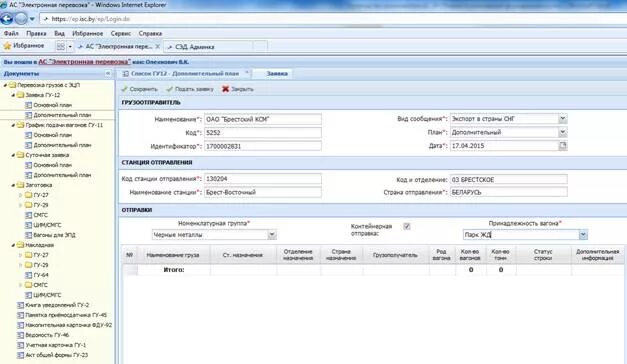This screenshot has width=627, height=364.
Task: Switch to Список ГУ12 - Дополнительный план tab
Action: coord(185,74)
